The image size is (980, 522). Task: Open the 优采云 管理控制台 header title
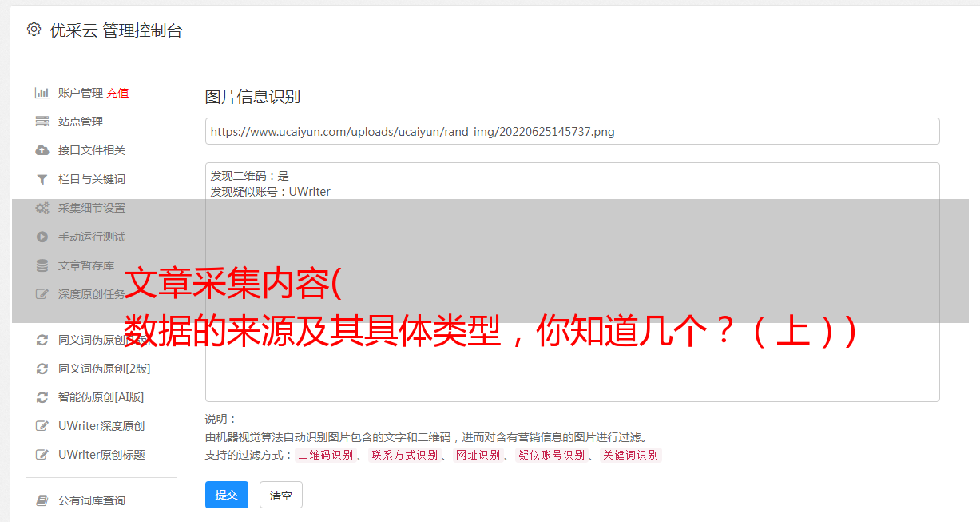[116, 30]
